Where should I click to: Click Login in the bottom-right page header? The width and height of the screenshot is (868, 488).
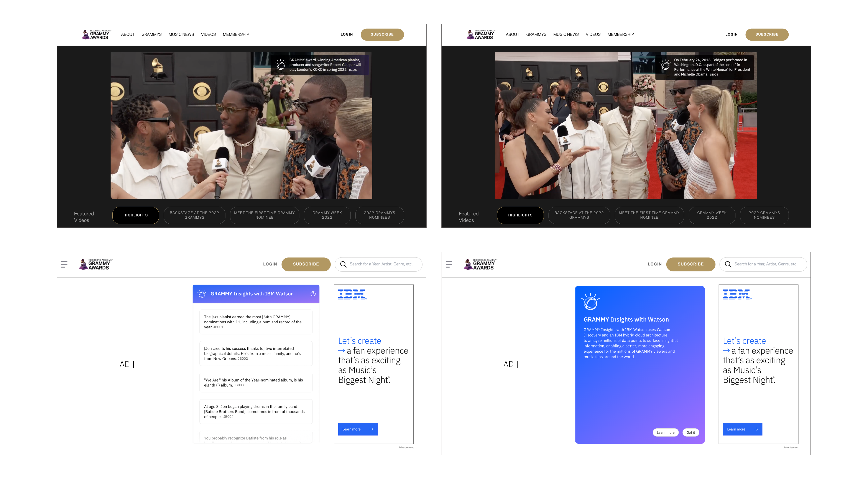pos(654,264)
